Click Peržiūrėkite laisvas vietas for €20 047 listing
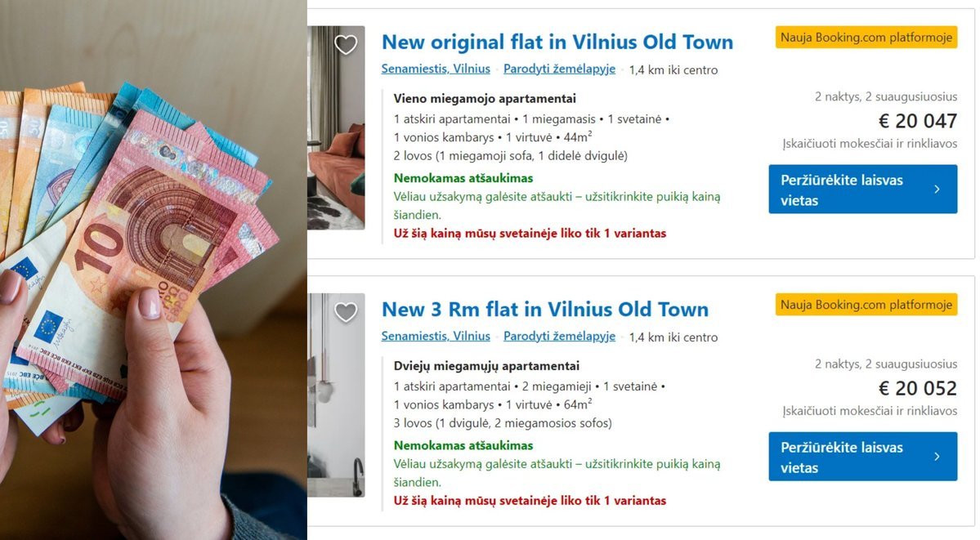 pos(862,190)
